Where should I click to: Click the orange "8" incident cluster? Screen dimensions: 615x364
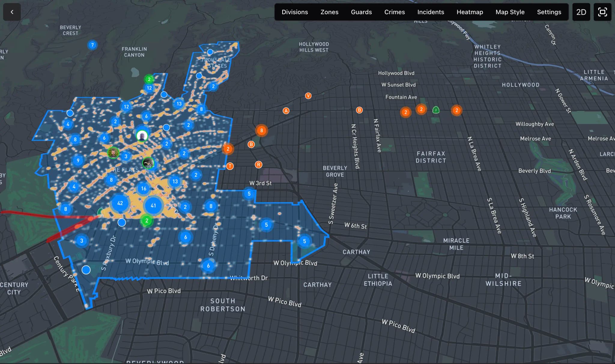tap(261, 131)
